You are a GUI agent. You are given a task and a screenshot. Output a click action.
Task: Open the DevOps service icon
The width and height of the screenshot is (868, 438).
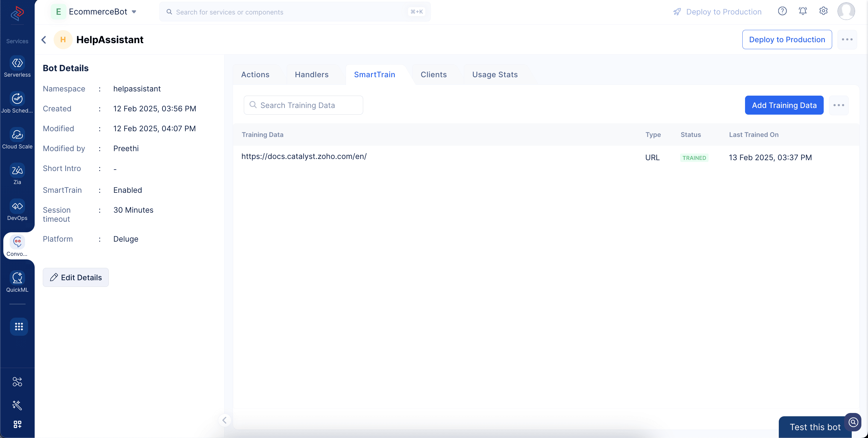17,206
